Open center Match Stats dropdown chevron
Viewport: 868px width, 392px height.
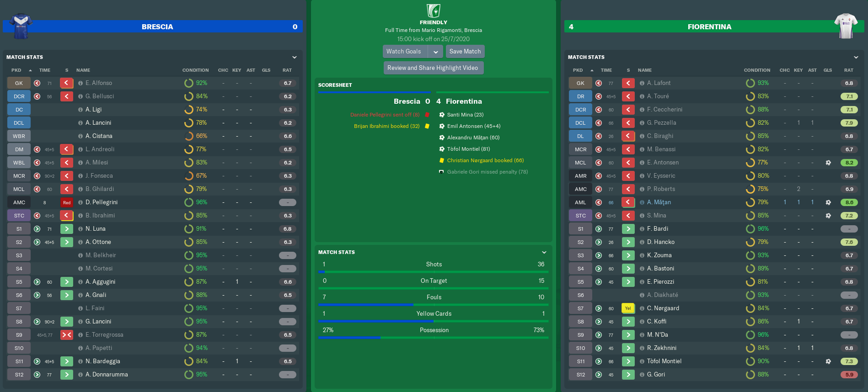tap(544, 252)
